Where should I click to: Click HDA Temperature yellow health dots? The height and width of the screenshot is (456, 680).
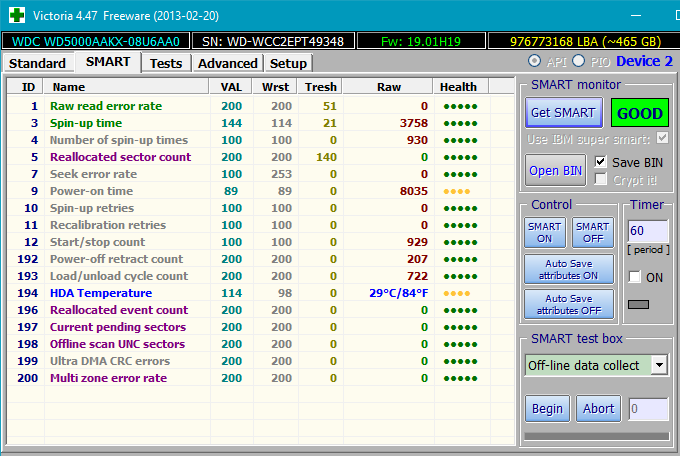pyautogui.click(x=457, y=294)
